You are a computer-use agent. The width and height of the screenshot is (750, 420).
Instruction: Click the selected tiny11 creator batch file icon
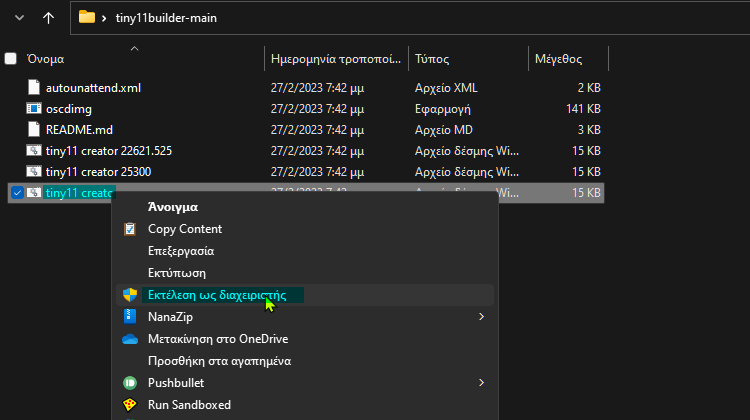[33, 193]
